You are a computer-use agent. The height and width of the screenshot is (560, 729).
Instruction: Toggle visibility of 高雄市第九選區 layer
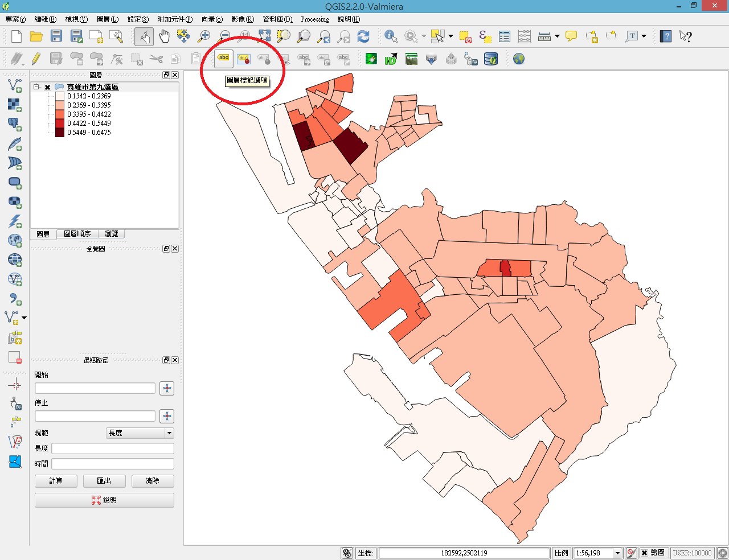tap(48, 87)
